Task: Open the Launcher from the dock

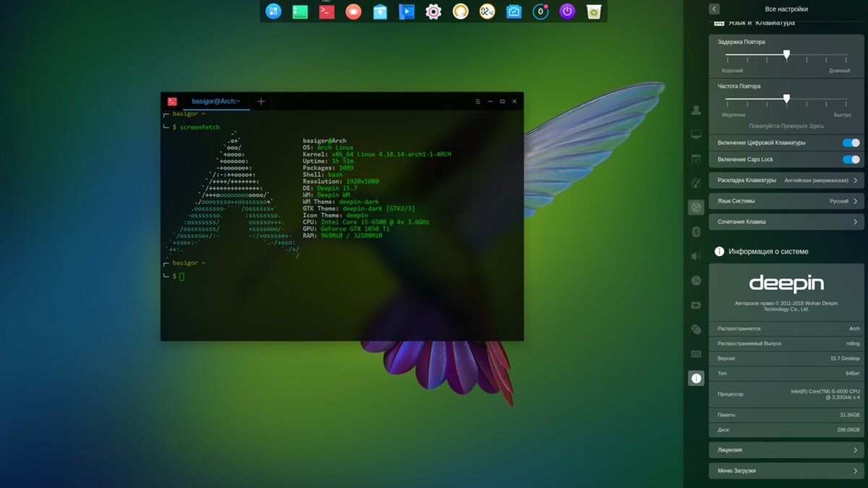Action: (x=273, y=11)
